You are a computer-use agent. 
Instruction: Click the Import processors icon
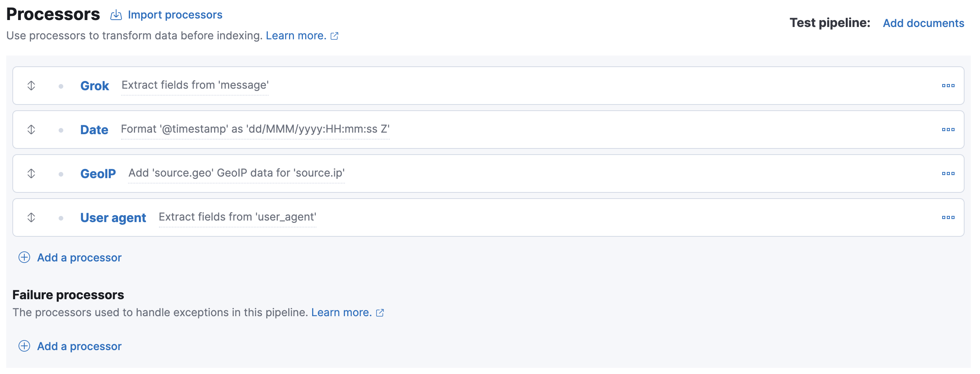(115, 14)
